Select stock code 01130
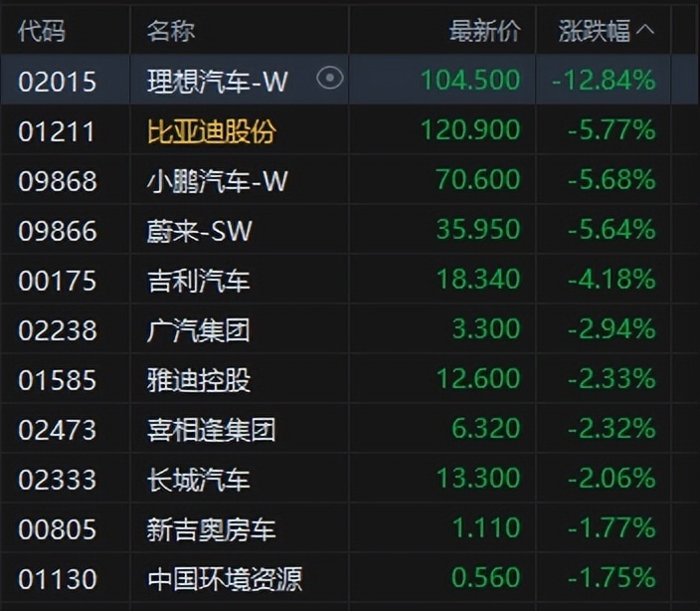This screenshot has height=611, width=700. click(x=57, y=579)
